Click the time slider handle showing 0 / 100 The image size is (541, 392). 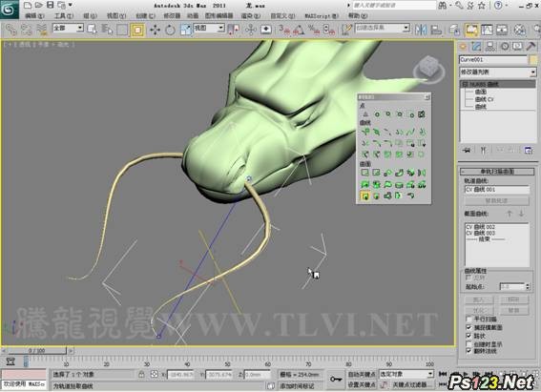click(37, 351)
